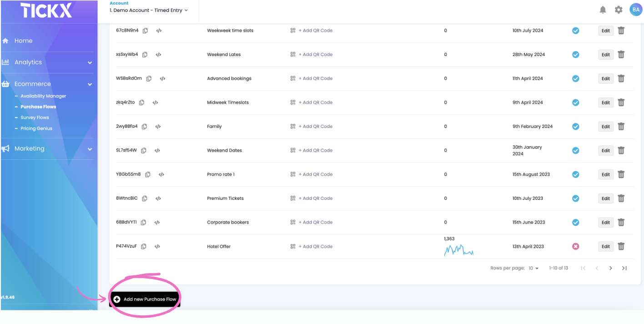
Task: Toggle the Weekend Dates active status
Action: click(575, 150)
